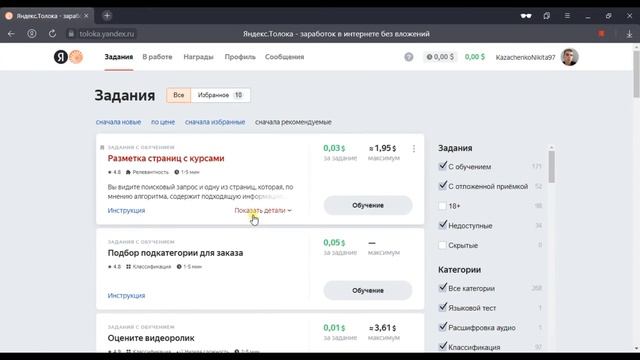640x360 pixels.
Task: Enable the 18+ checkbox
Action: pos(442,206)
